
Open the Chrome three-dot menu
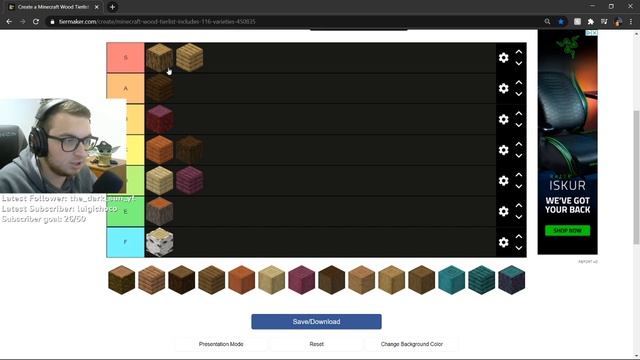tap(631, 22)
